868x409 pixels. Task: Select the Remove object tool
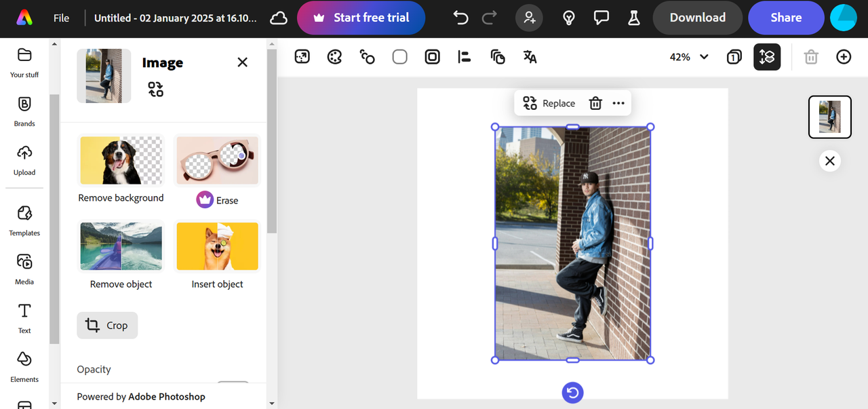pyautogui.click(x=121, y=256)
